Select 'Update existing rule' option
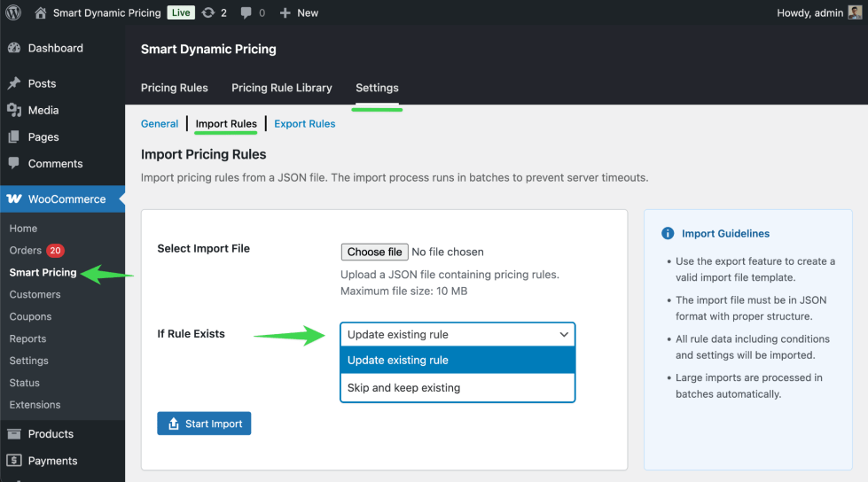 [457, 360]
